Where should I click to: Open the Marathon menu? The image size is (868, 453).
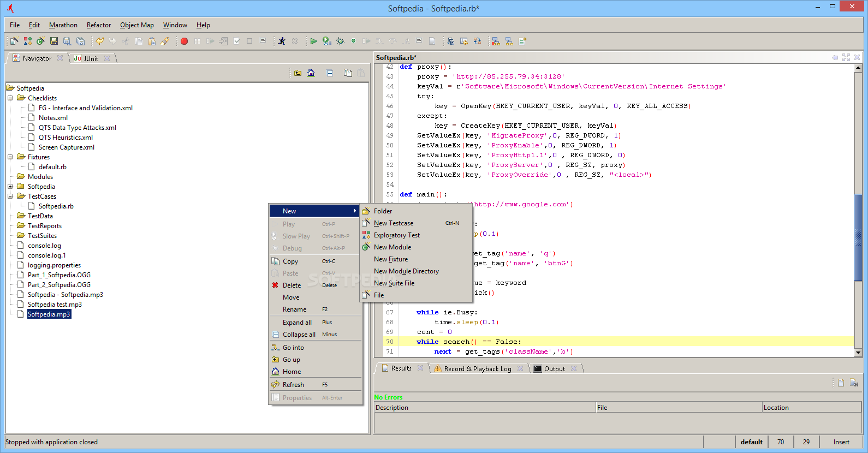click(x=63, y=25)
